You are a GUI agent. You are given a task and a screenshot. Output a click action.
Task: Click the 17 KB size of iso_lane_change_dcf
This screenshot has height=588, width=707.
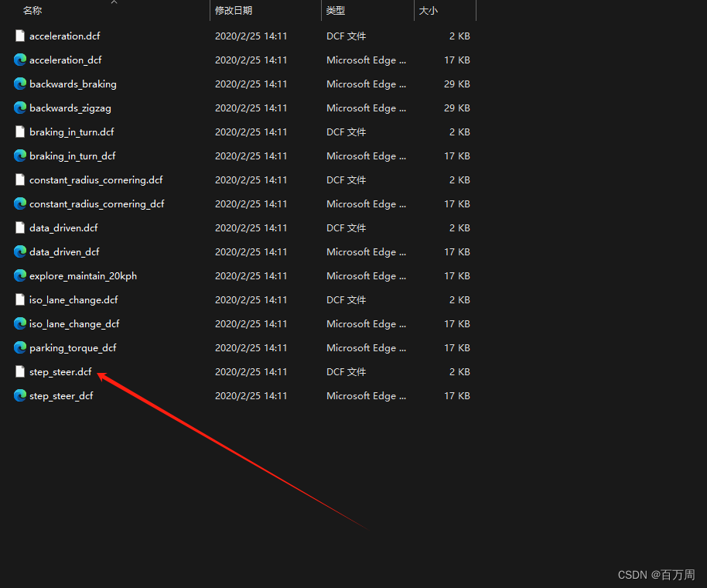456,323
